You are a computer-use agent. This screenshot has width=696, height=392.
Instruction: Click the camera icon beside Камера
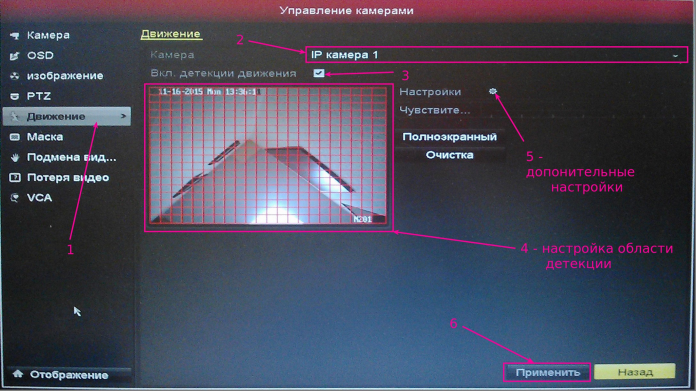point(15,36)
